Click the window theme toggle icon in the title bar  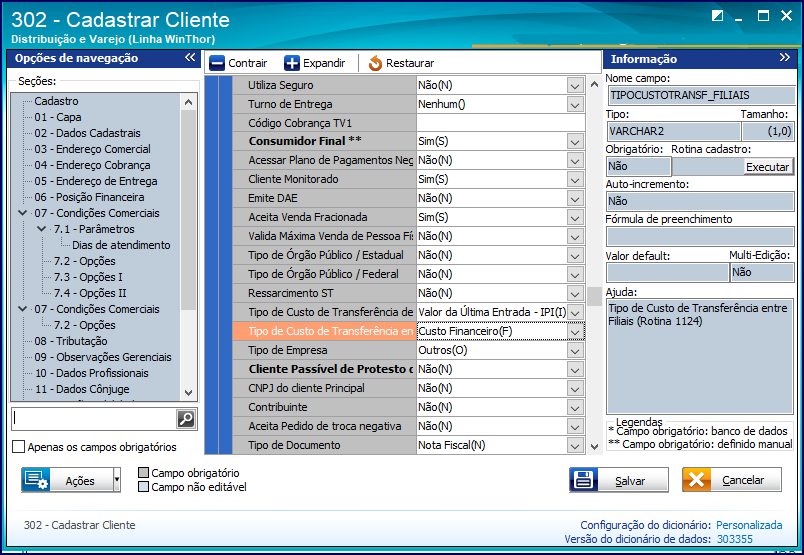tap(717, 16)
